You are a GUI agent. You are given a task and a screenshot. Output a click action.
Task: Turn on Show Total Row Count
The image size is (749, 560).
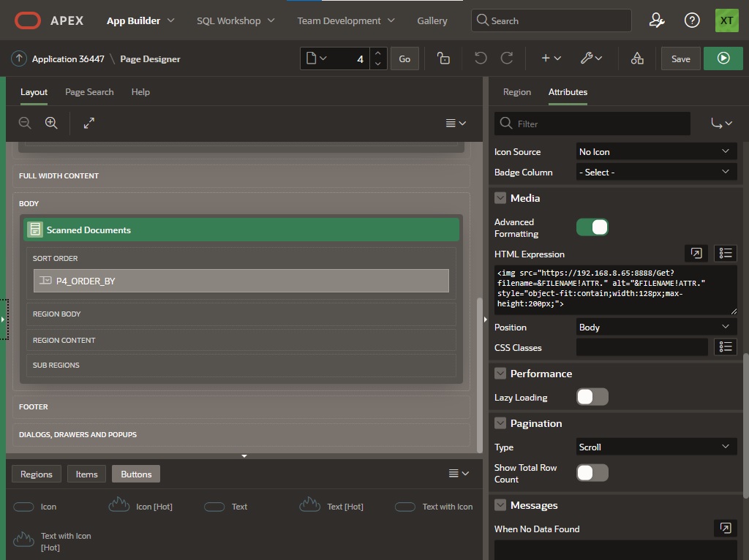coord(592,473)
